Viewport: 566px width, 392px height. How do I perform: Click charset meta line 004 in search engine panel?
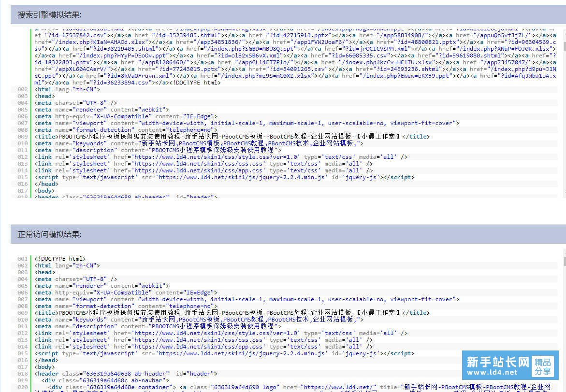(76, 103)
